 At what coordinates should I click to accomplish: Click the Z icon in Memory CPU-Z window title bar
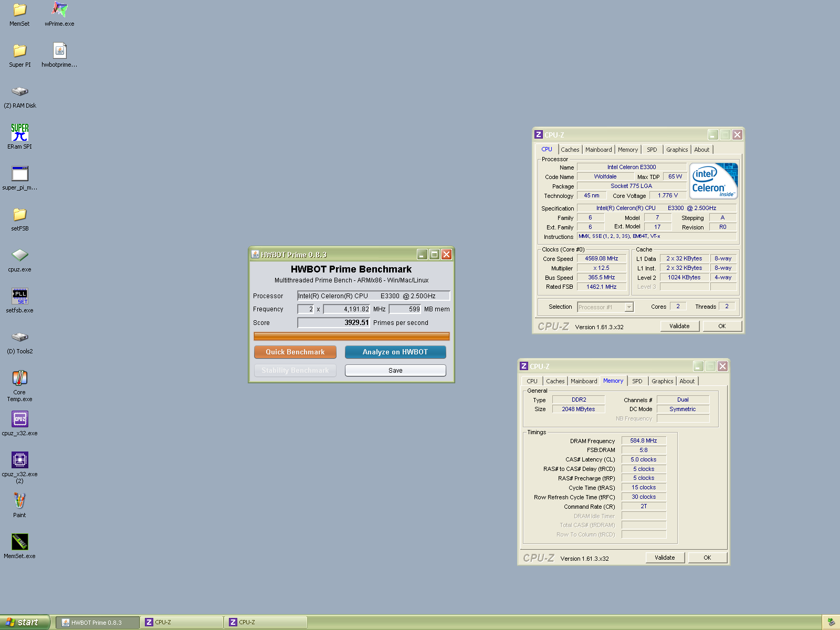[x=523, y=366]
